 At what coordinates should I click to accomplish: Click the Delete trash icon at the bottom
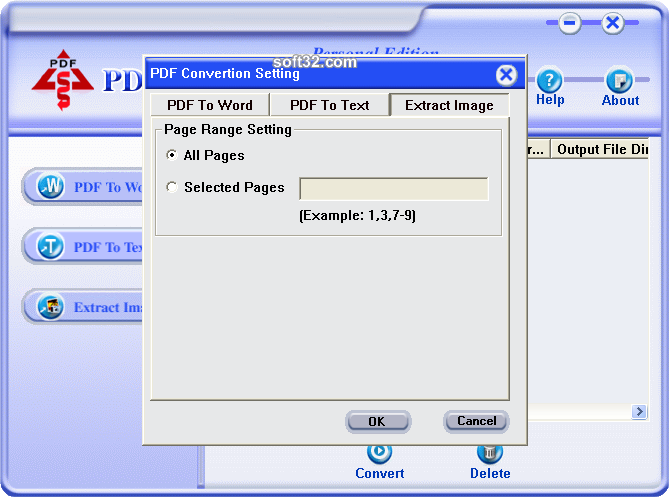point(490,453)
